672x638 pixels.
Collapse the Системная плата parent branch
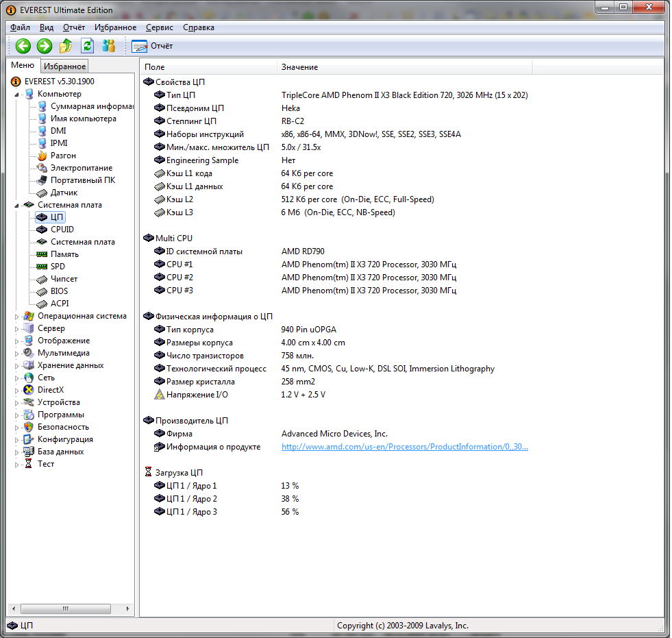pyautogui.click(x=16, y=206)
